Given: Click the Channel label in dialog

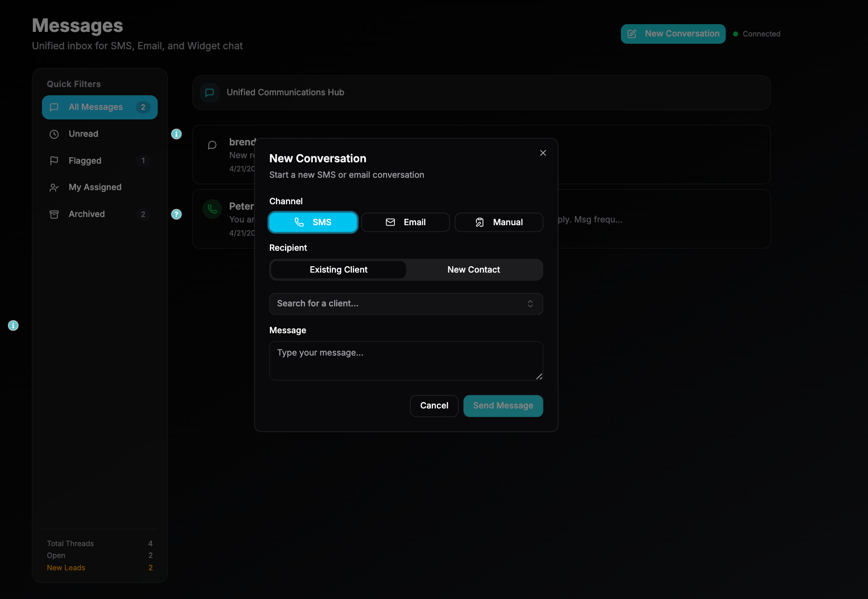Looking at the screenshot, I should tap(286, 201).
